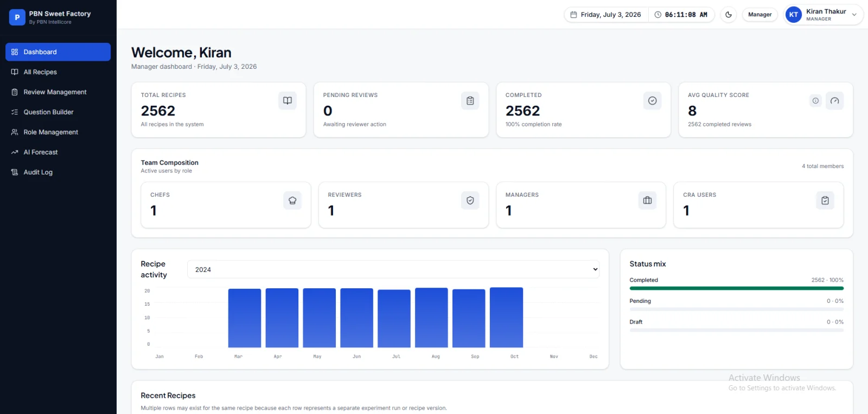Click the Completed status progress bar
Image resolution: width=868 pixels, height=414 pixels.
tap(737, 288)
